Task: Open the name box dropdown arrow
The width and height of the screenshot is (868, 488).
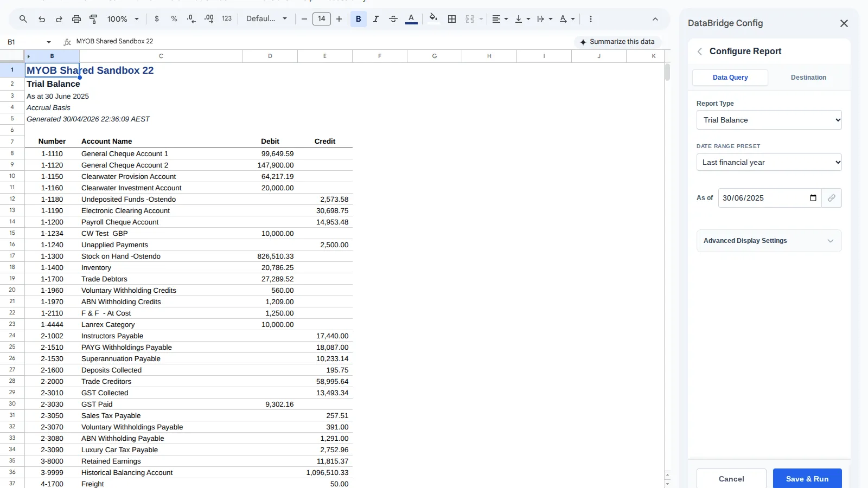Action: point(49,42)
